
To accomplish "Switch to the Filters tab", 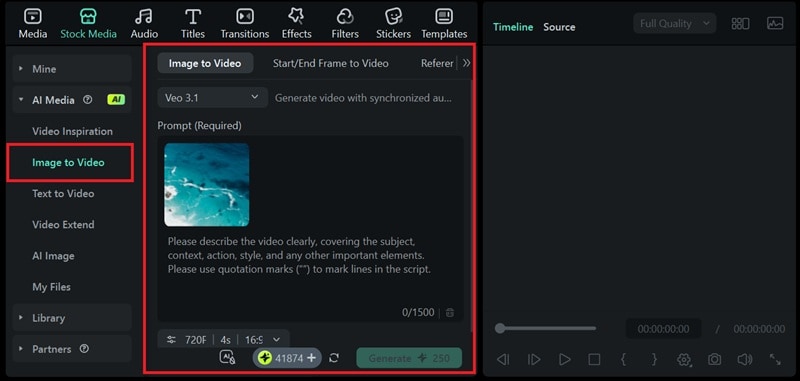I will pyautogui.click(x=344, y=23).
